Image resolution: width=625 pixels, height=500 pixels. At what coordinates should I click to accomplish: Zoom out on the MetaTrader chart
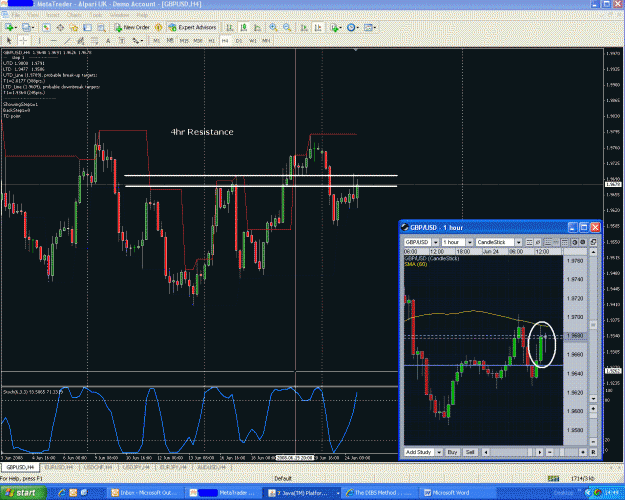pos(287,28)
